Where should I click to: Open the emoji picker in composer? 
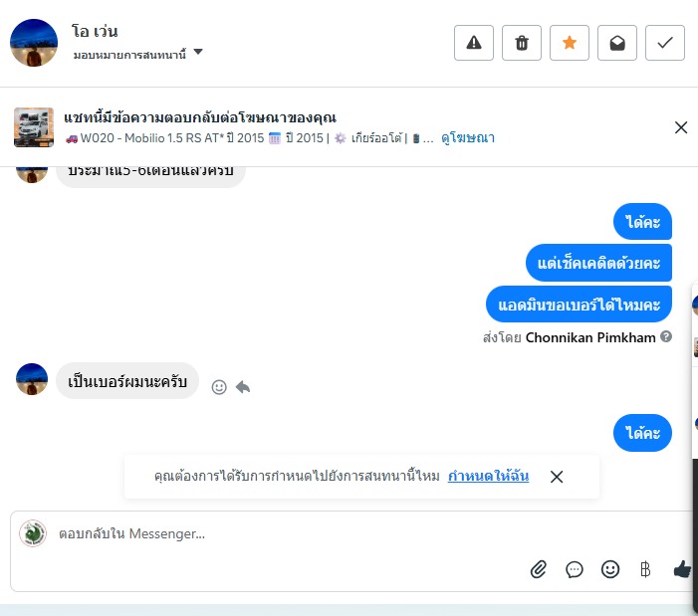pos(610,569)
